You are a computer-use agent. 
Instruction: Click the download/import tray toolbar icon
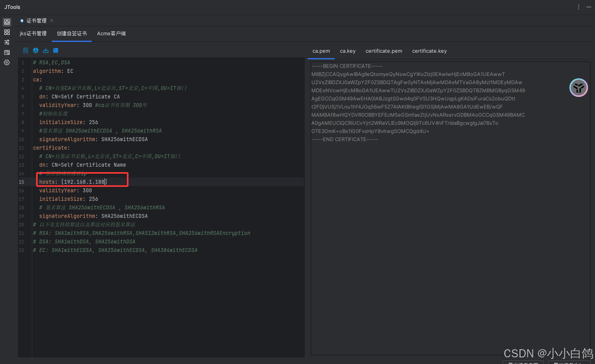pos(46,50)
